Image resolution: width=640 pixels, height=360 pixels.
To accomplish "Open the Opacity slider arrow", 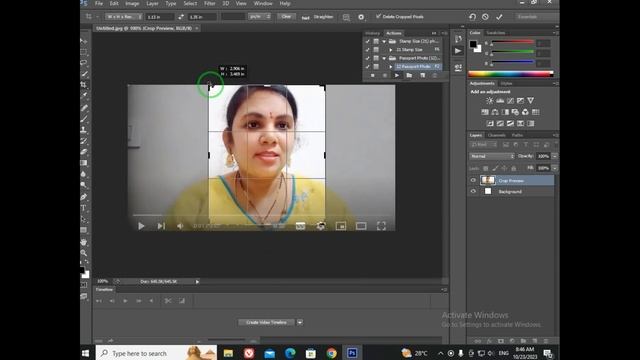I will click(555, 156).
